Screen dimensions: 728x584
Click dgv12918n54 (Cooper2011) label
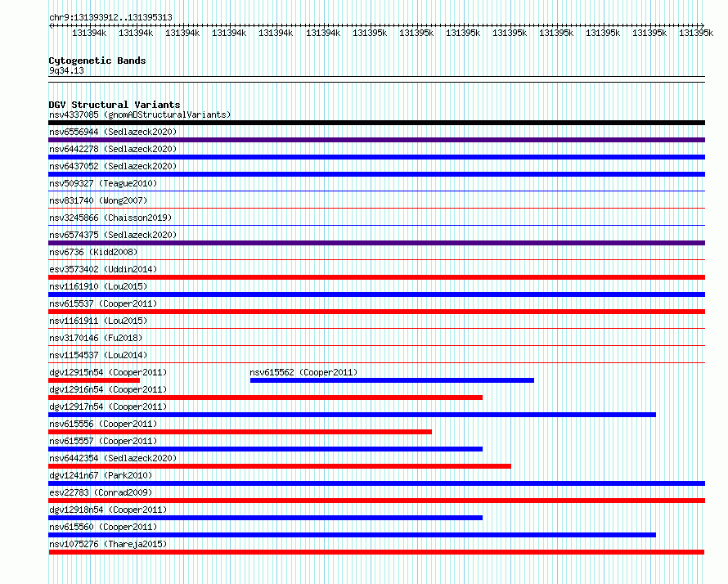[x=108, y=510]
